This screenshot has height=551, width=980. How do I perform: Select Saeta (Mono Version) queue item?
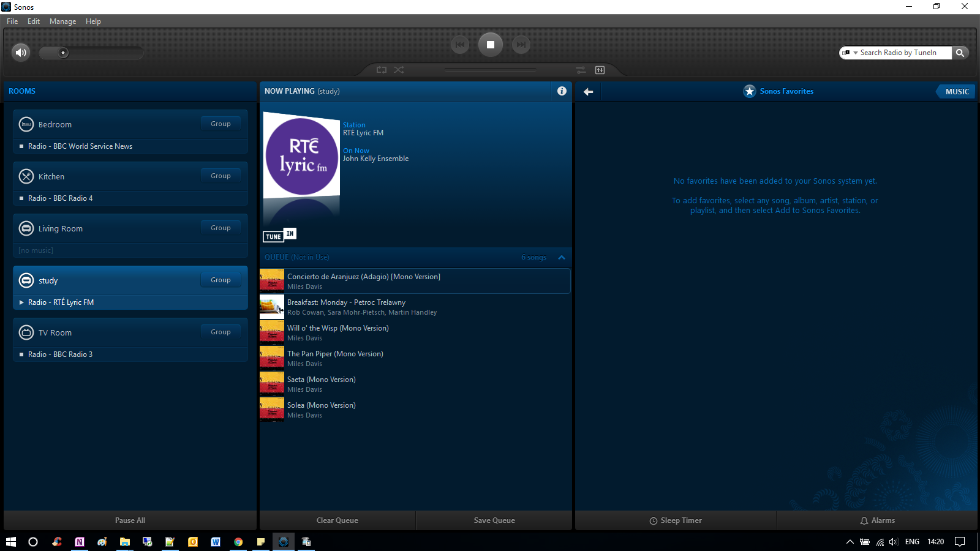[x=415, y=384]
